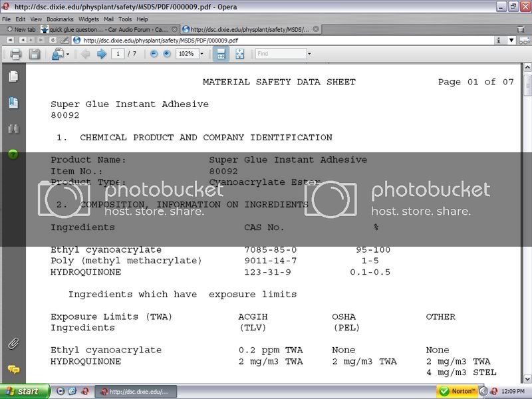Click CAS number 7085-85-0
532x399 pixels.
click(x=271, y=250)
